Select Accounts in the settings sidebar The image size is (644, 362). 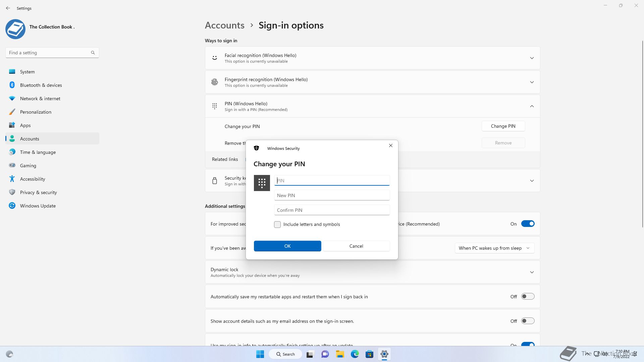[x=52, y=139]
